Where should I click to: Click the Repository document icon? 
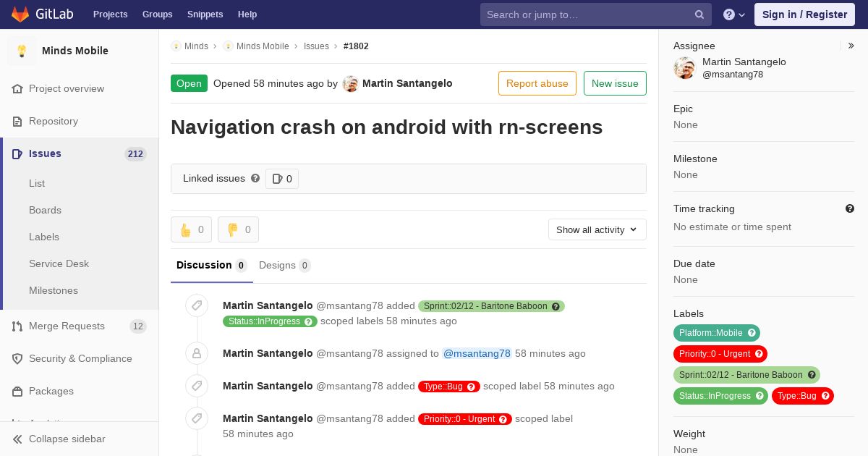(17, 121)
